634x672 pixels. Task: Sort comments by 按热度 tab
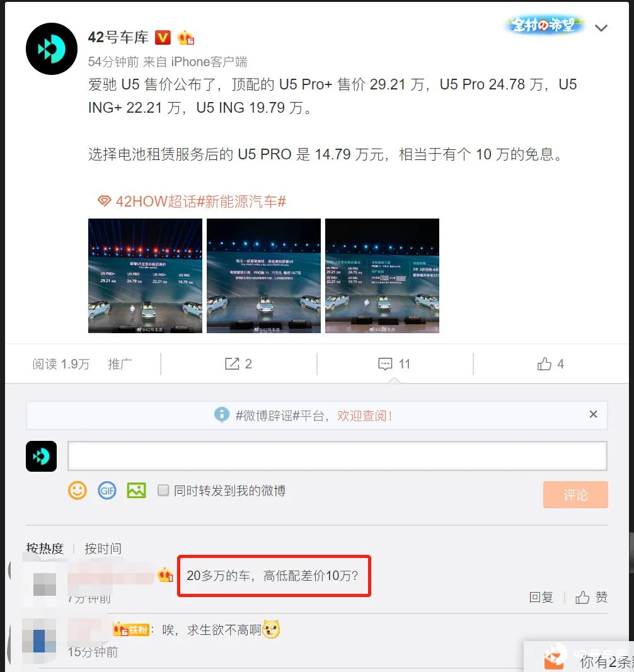coord(45,548)
